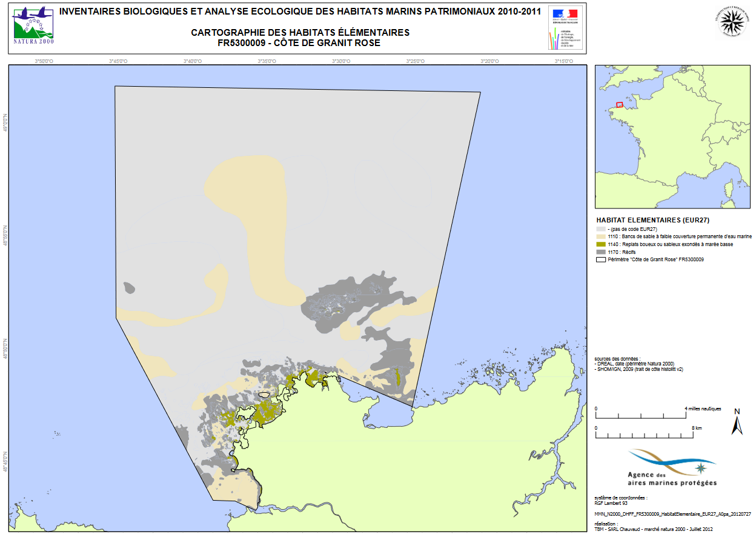Click the Périmètre Côte de Granit Rose outline symbol
This screenshot has width=756, height=537.
click(x=601, y=259)
